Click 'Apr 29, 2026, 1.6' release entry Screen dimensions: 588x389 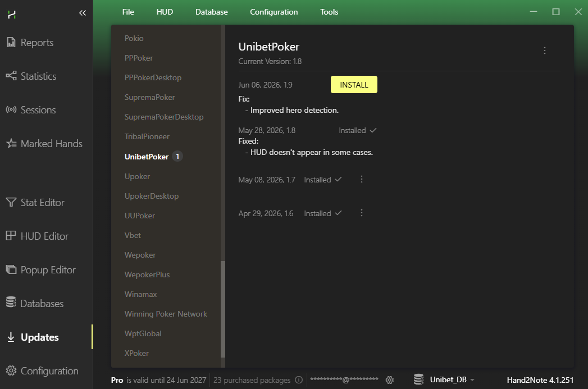(x=266, y=214)
